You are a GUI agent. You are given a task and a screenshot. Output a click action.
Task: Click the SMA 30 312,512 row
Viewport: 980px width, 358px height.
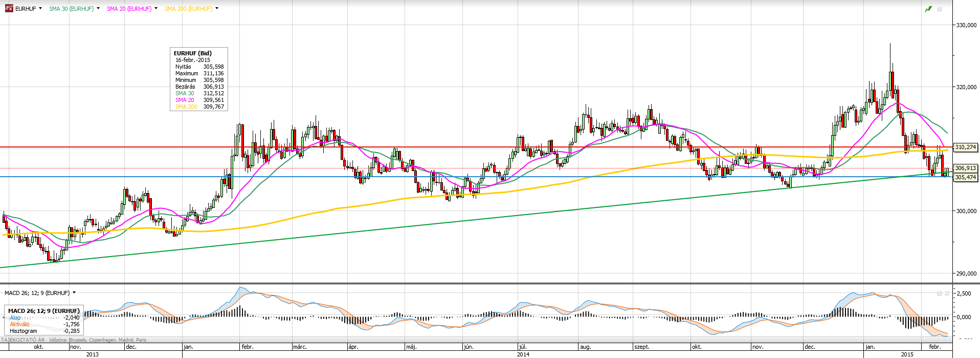199,93
